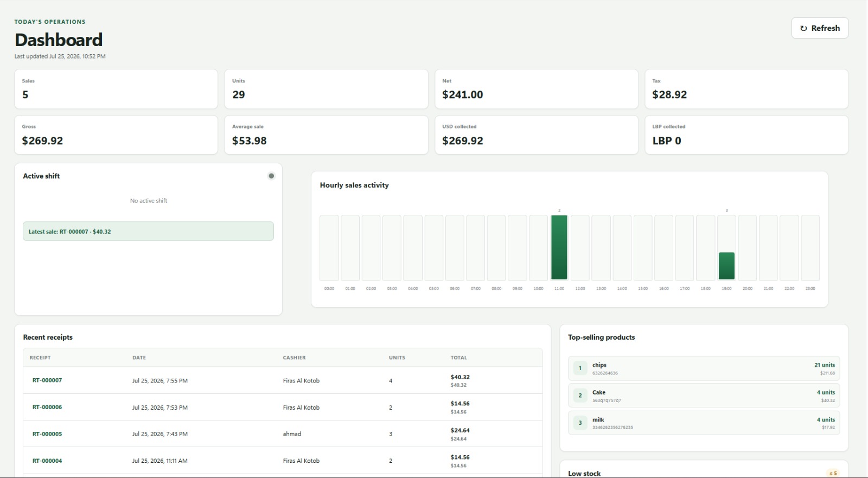The image size is (868, 478).
Task: Click the LBP collected card
Action: [746, 135]
